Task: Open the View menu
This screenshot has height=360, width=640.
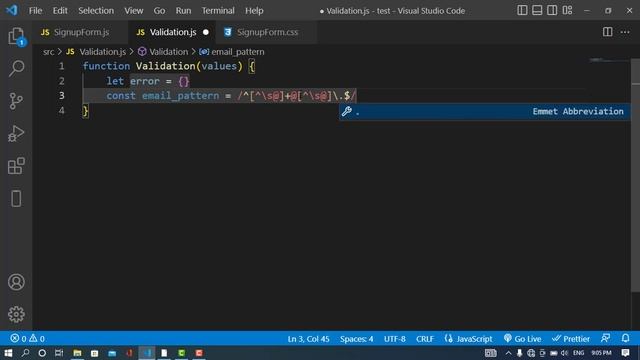Action: point(133,11)
